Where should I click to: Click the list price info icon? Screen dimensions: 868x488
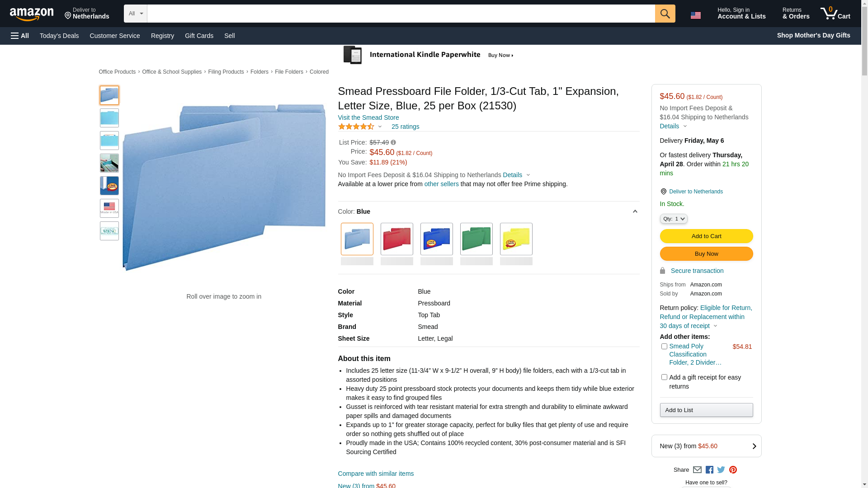(393, 142)
